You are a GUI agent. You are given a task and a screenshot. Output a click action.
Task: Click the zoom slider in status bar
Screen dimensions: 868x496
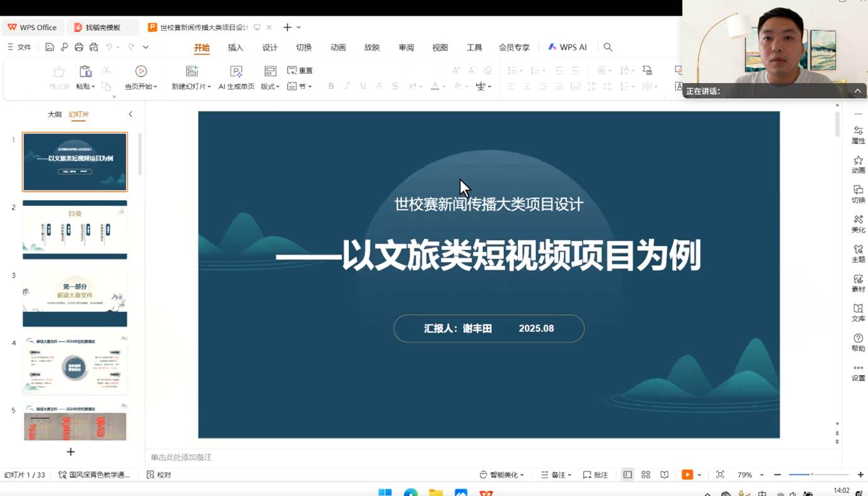coord(812,475)
